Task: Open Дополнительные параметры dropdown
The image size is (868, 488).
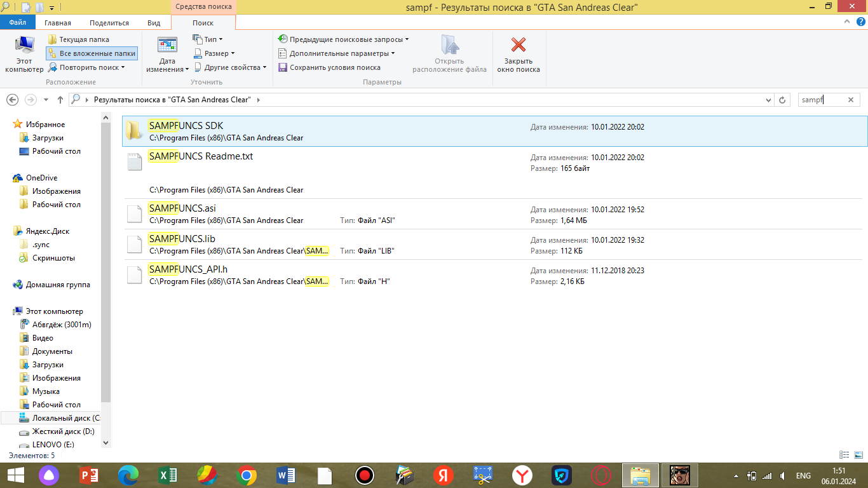Action: tap(336, 53)
